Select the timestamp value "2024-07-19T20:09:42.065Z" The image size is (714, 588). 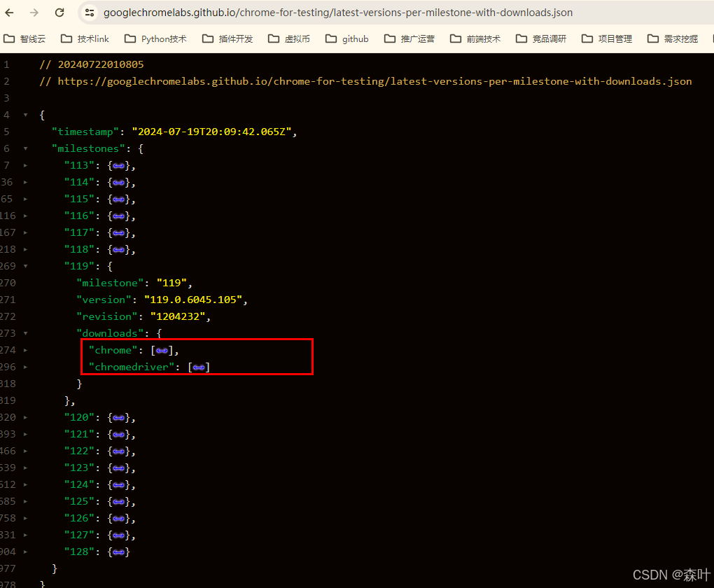[211, 132]
